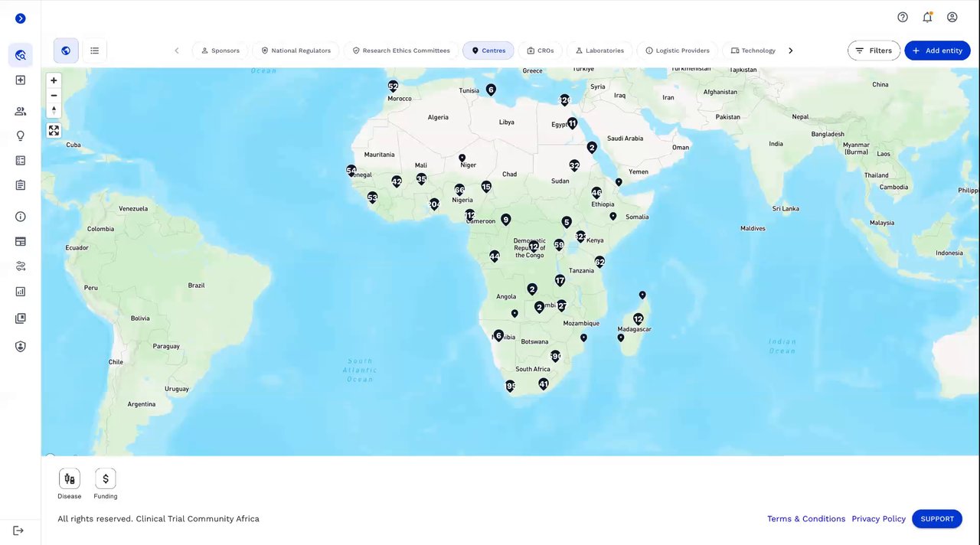980x545 pixels.
Task: Click the logout icon in the sidebar
Action: tap(19, 531)
